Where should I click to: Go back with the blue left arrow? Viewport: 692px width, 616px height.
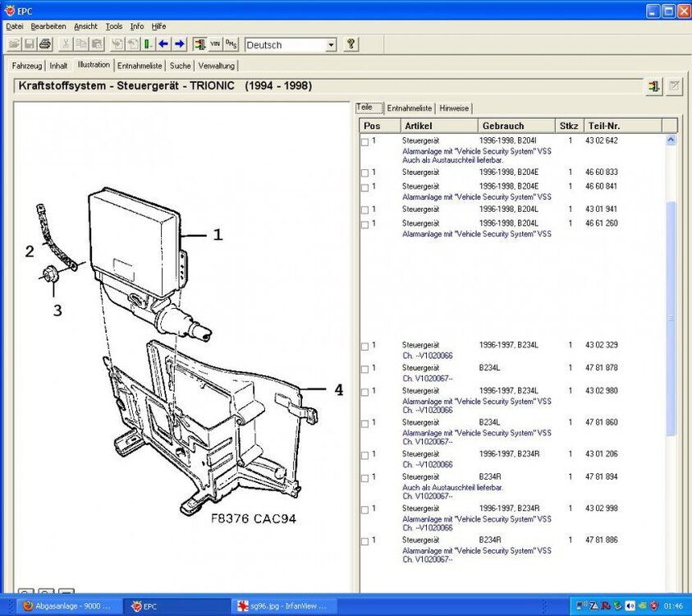pyautogui.click(x=163, y=44)
